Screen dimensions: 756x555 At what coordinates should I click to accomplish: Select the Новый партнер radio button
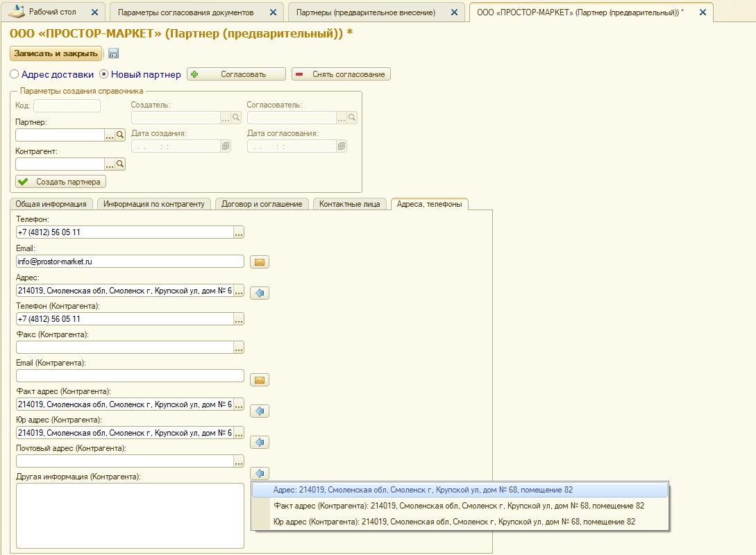105,74
